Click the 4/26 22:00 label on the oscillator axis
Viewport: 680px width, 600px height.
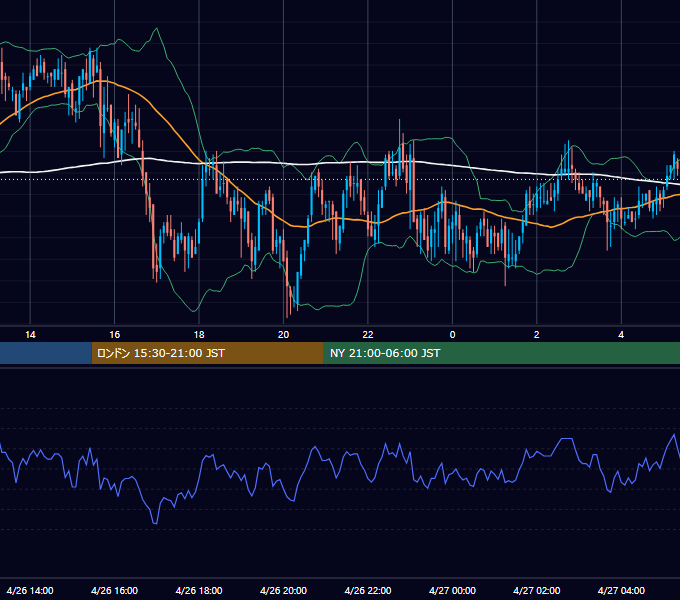click(368, 590)
